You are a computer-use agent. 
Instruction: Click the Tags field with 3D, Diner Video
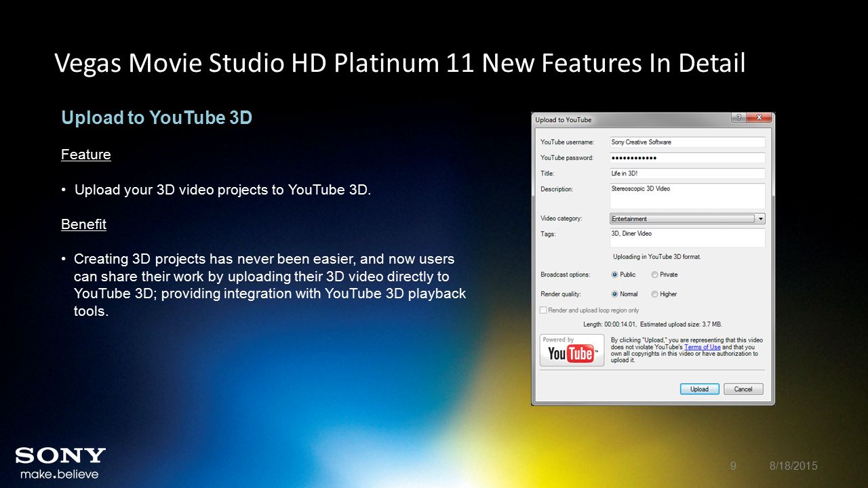point(687,238)
